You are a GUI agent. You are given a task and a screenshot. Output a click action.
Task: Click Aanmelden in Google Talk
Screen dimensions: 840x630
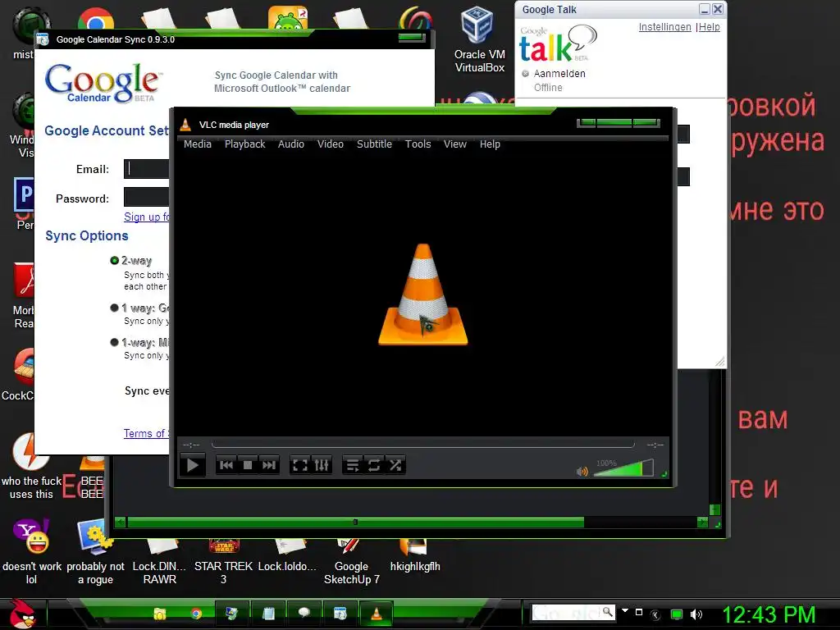[559, 73]
